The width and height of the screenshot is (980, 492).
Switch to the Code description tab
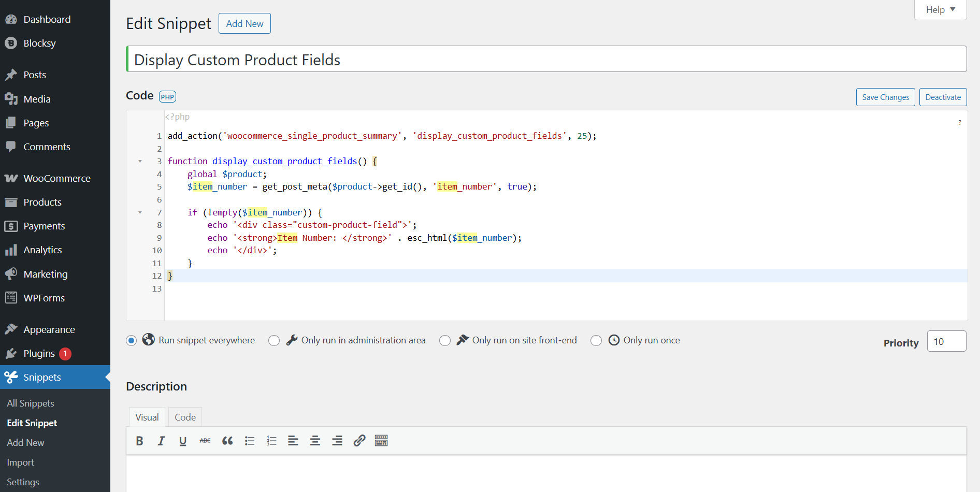185,417
